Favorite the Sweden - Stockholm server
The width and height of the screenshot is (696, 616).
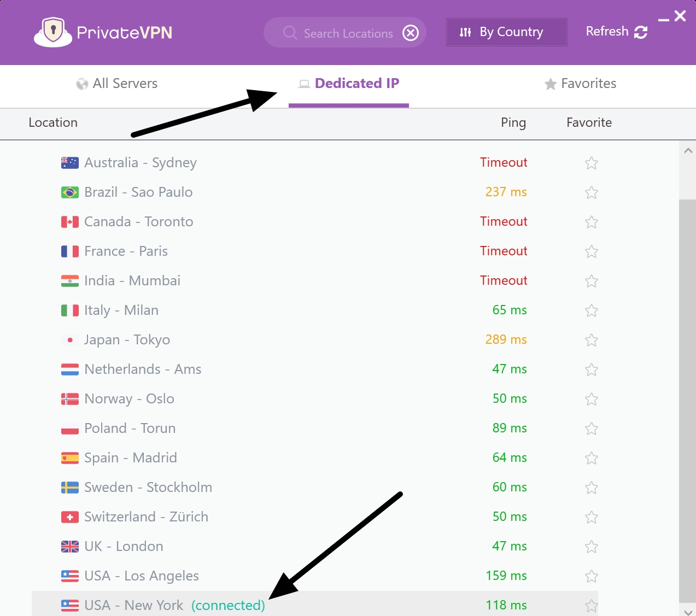[x=591, y=488]
